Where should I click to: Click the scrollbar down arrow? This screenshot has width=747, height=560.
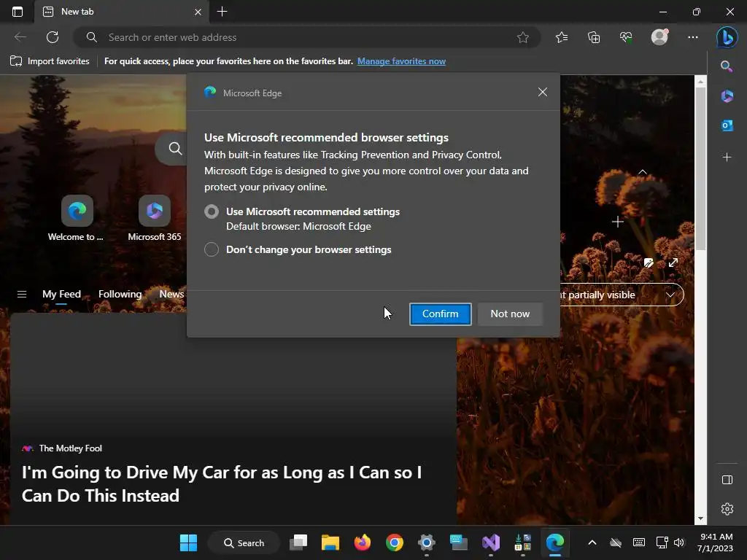(700, 518)
